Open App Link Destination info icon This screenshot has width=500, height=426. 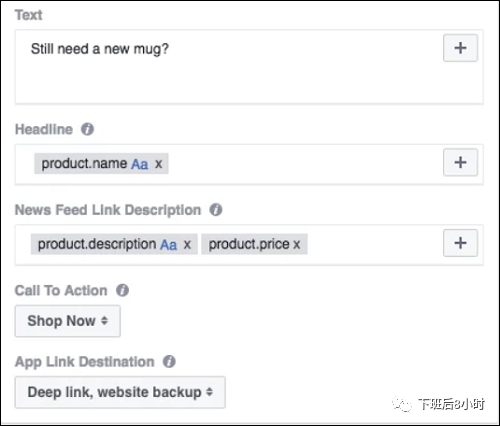click(x=169, y=362)
